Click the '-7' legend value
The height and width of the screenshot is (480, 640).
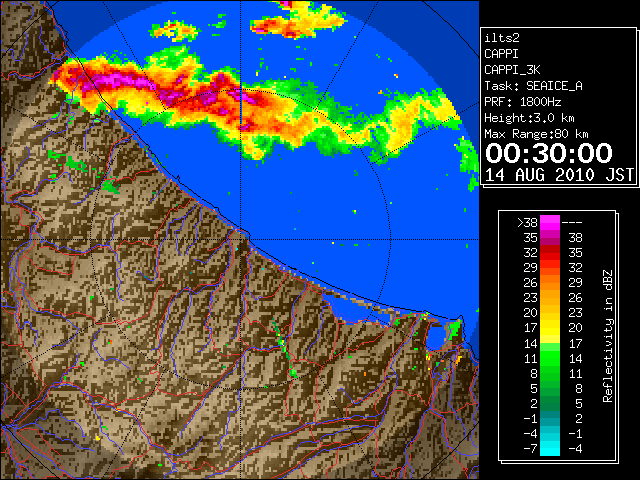point(530,448)
